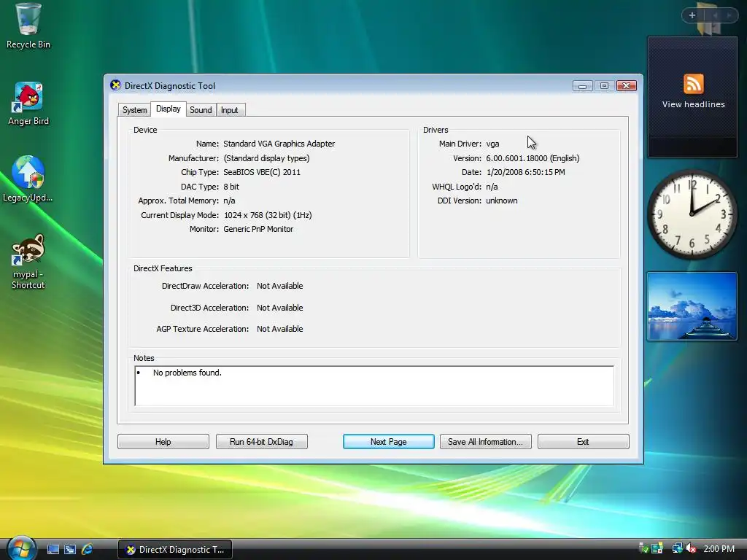
Task: Click the '8 bit' DAC type value
Action: (231, 187)
